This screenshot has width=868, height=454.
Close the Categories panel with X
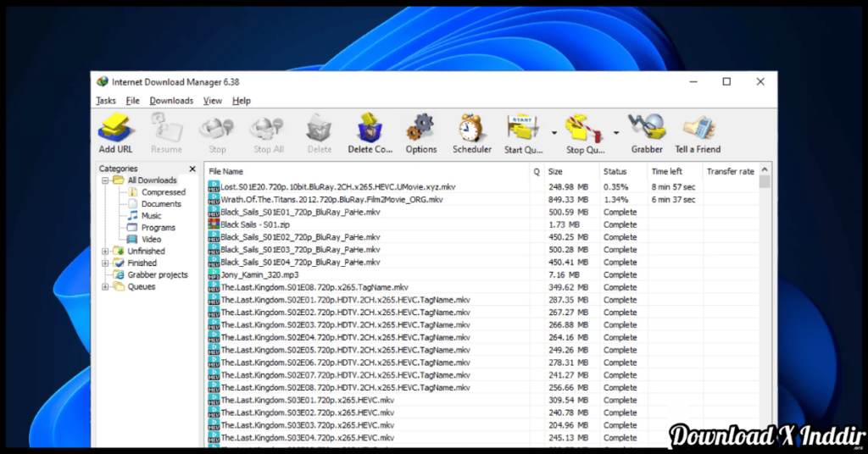(192, 169)
